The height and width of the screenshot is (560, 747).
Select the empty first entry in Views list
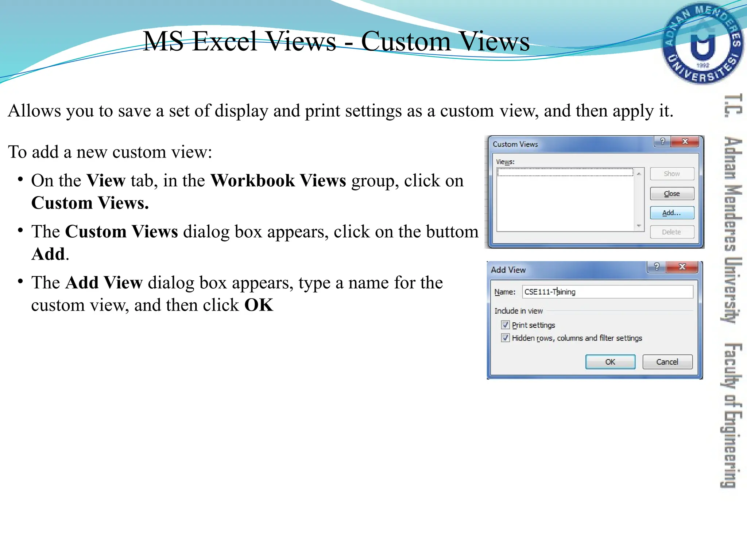click(x=565, y=172)
